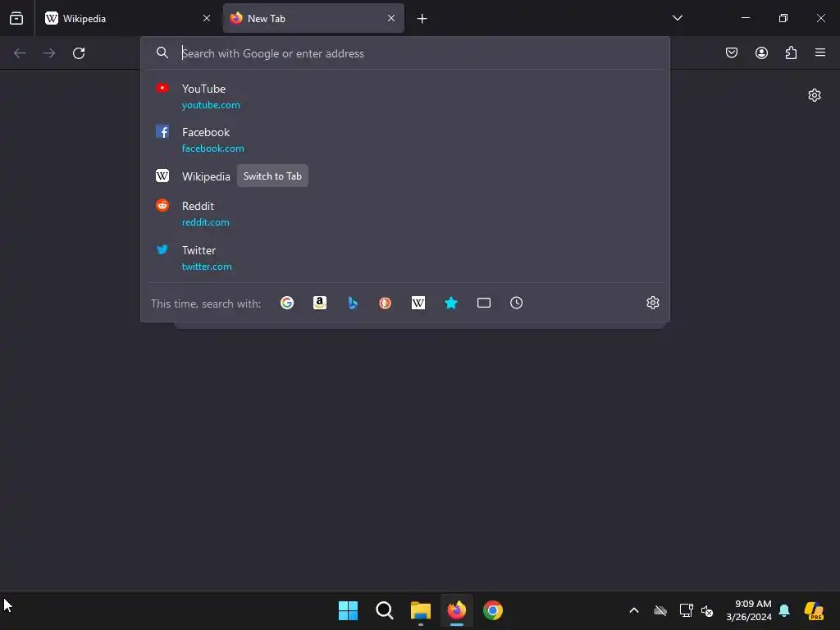This screenshot has width=840, height=630.
Task: Click the Switch to Tab button
Action: coord(272,176)
